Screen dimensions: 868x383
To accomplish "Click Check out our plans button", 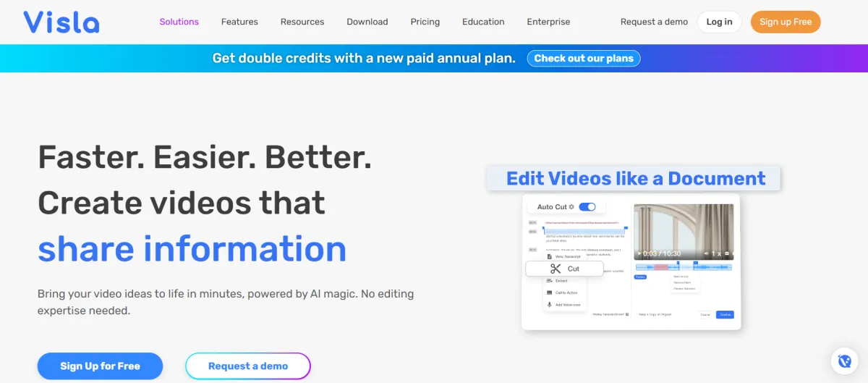I will [584, 59].
